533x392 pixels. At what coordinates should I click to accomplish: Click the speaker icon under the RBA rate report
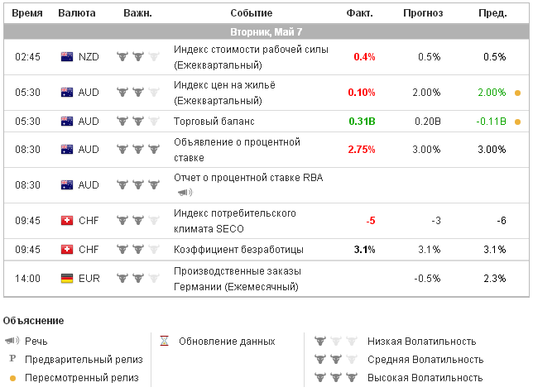(185, 193)
